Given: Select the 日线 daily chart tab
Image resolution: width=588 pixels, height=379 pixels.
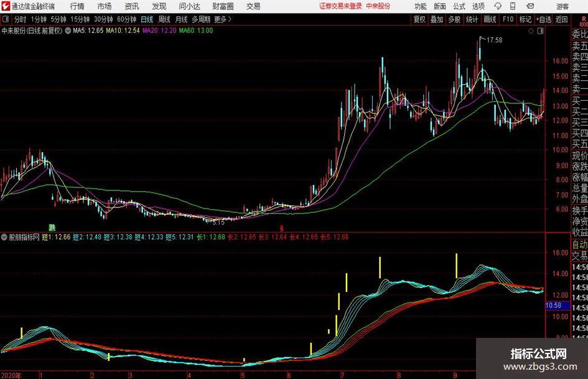Looking at the screenshot, I should pyautogui.click(x=147, y=19).
